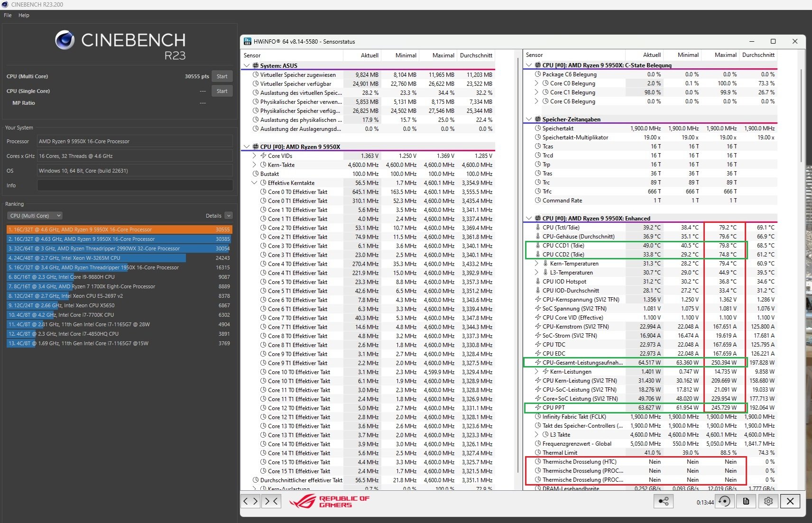Expand the Core VIDs row
This screenshot has width=812, height=523.
[x=254, y=156]
